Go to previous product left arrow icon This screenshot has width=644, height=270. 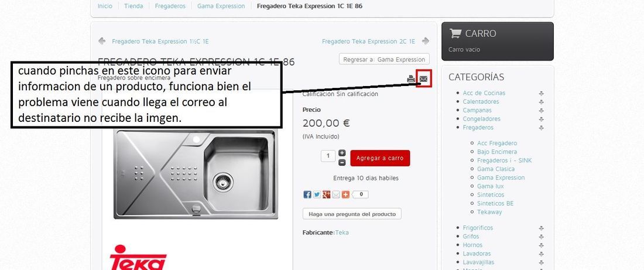(x=102, y=41)
